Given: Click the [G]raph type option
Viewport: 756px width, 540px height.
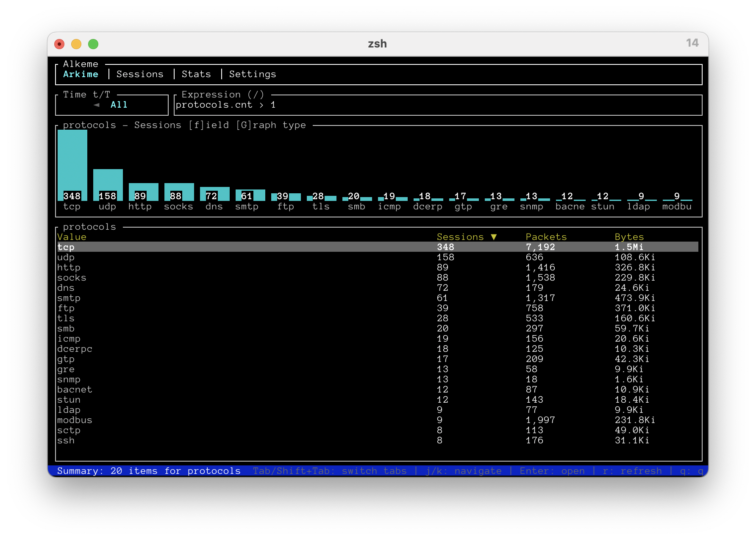Looking at the screenshot, I should click(271, 125).
